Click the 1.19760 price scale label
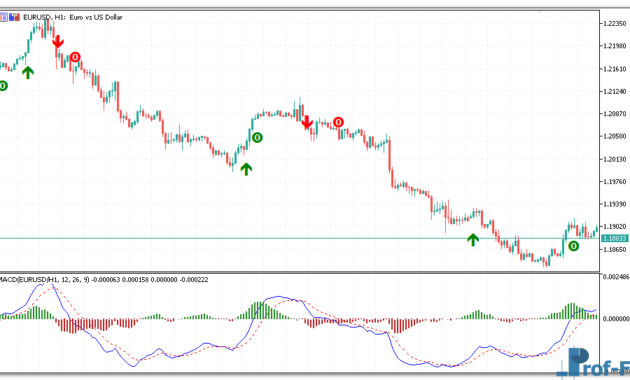630x380 pixels. (615, 182)
